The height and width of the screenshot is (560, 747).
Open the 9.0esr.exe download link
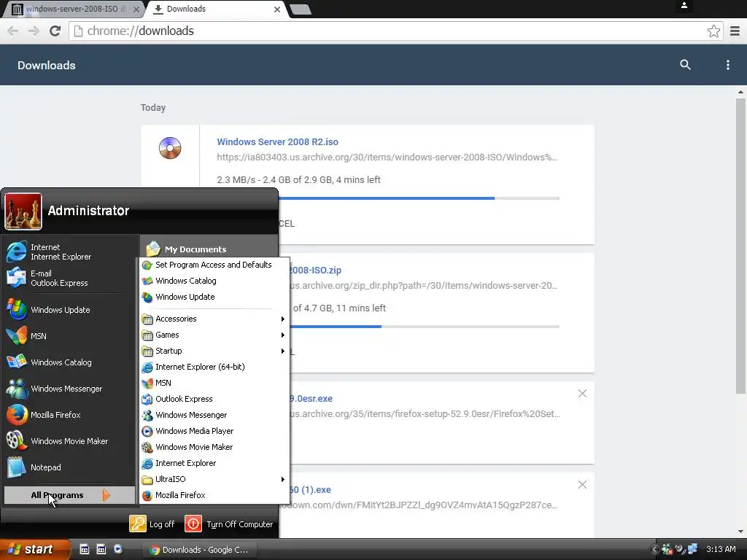pos(311,399)
